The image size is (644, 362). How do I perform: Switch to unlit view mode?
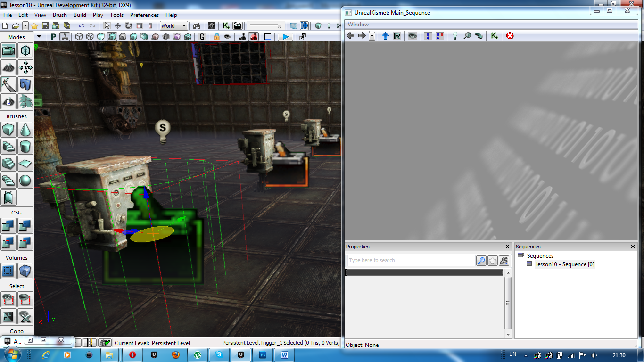tap(101, 37)
